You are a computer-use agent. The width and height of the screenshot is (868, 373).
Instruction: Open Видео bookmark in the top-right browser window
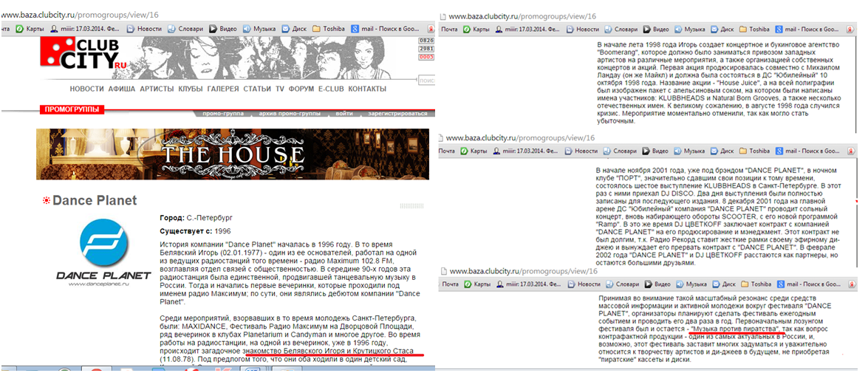tap(655, 28)
